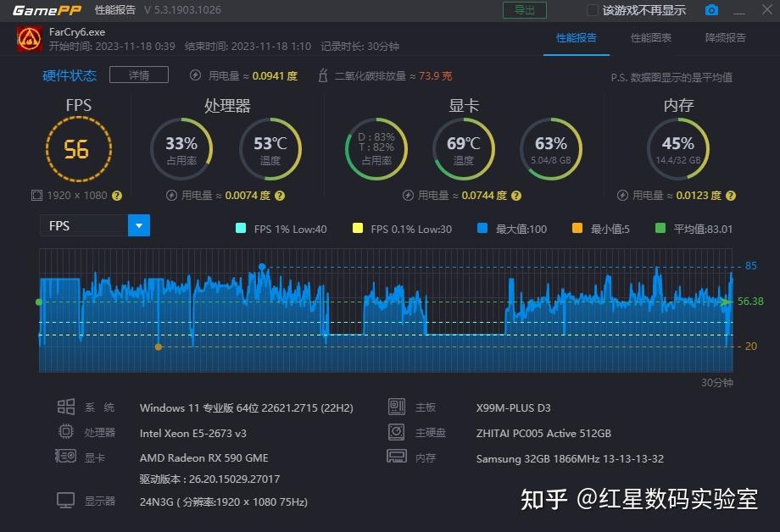
Task: Click the monitor display icon
Action: coord(65,500)
